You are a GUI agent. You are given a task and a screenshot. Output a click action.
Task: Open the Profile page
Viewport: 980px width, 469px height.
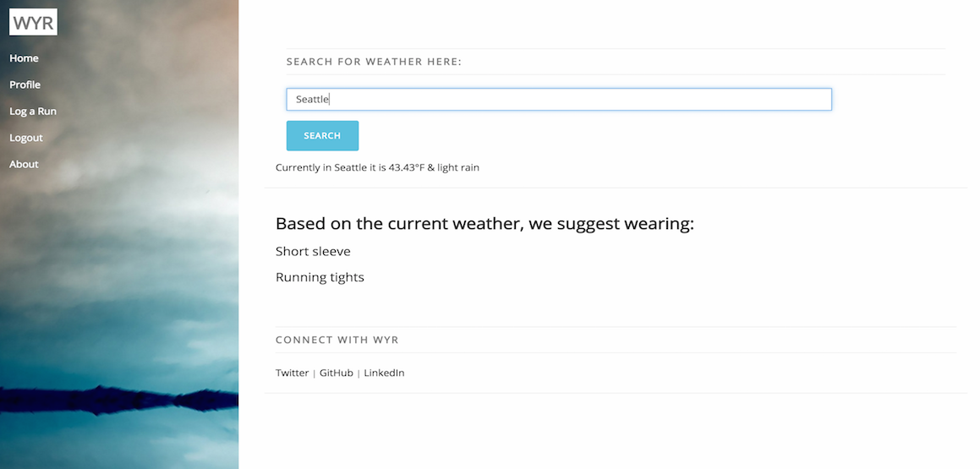click(x=25, y=85)
